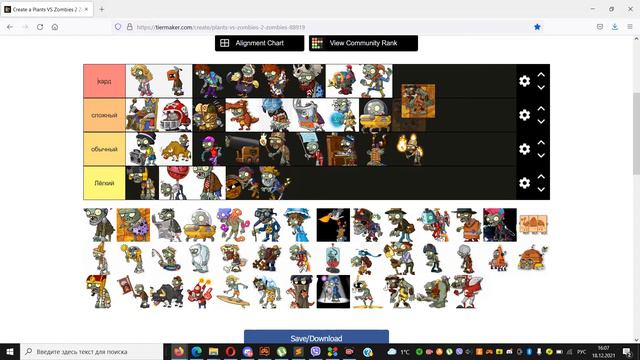The image size is (640, 360).
Task: Select the spotlight stage zombie thumbnail
Action: pos(333,291)
